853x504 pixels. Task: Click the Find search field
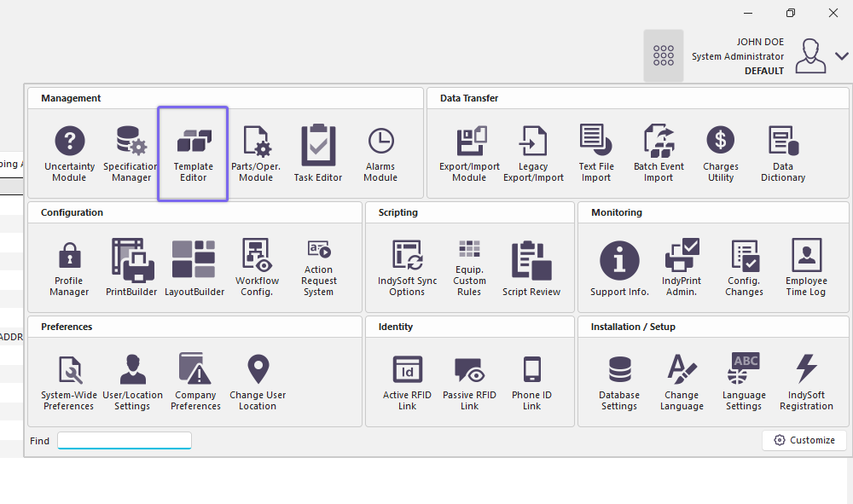point(125,441)
